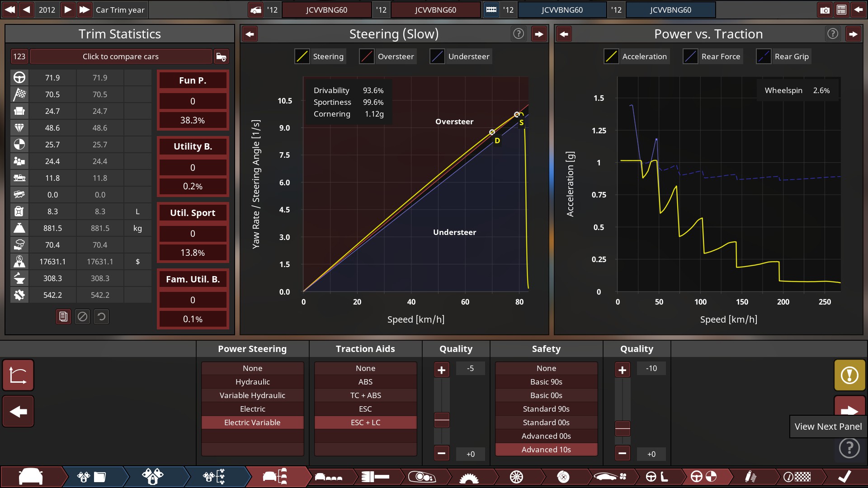This screenshot has height=488, width=868.
Task: Click to compare cars button
Action: coord(120,56)
